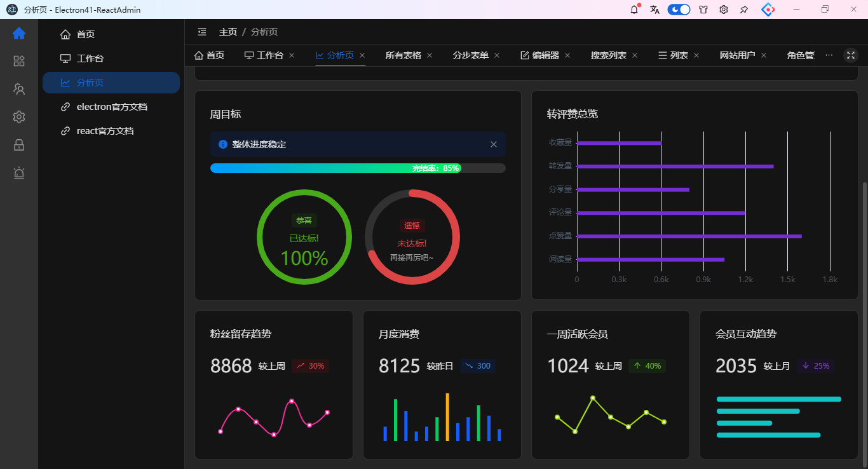Toggle the dark mode switch
Screen dimensions: 868x469
[x=679, y=10]
